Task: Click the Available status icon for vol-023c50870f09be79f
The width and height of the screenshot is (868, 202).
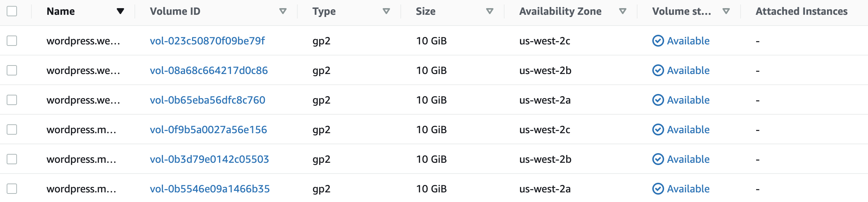Action: 658,41
